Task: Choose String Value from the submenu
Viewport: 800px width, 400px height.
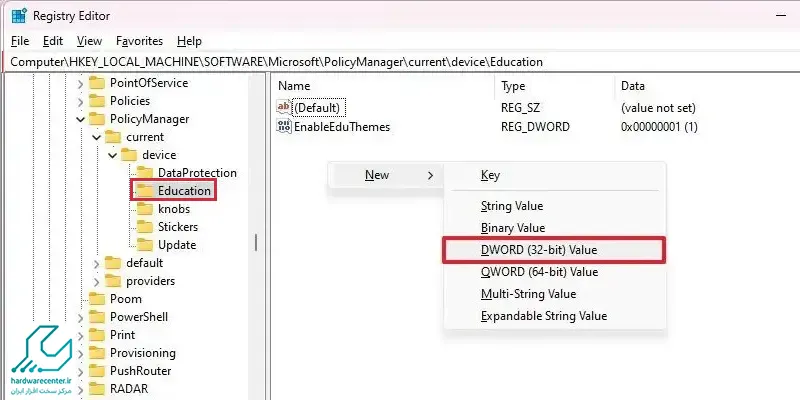Action: click(x=555, y=206)
